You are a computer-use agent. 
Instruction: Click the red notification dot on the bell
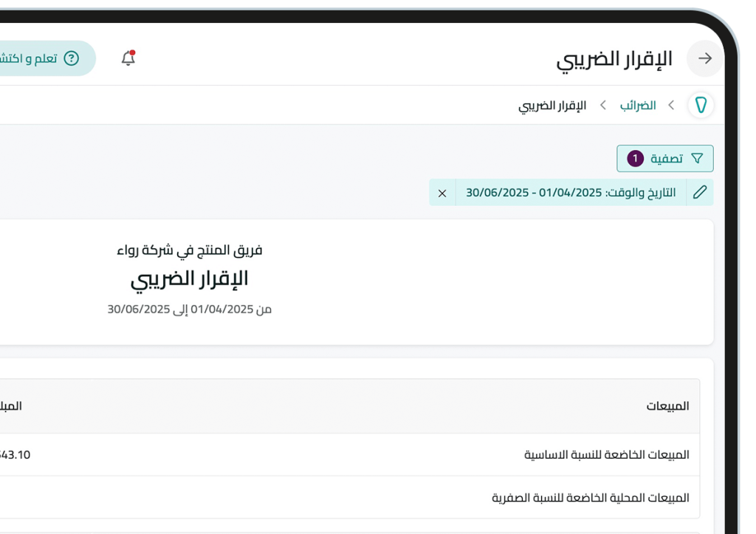tap(131, 52)
